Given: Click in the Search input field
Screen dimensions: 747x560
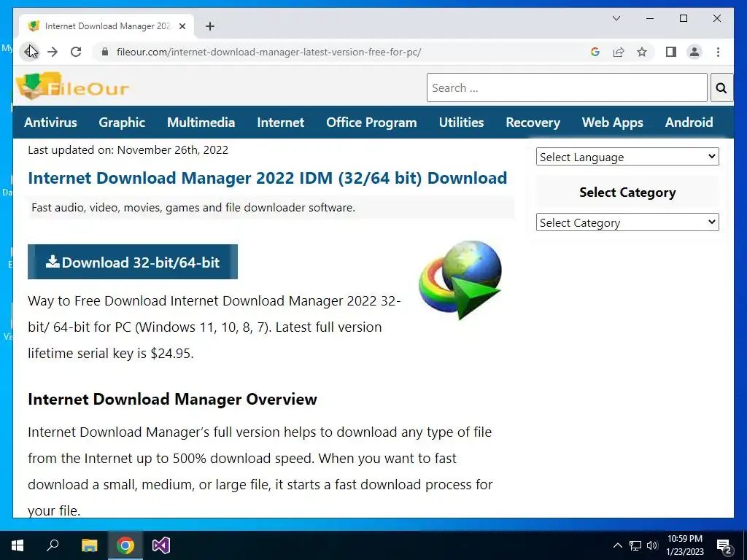Looking at the screenshot, I should pos(567,87).
